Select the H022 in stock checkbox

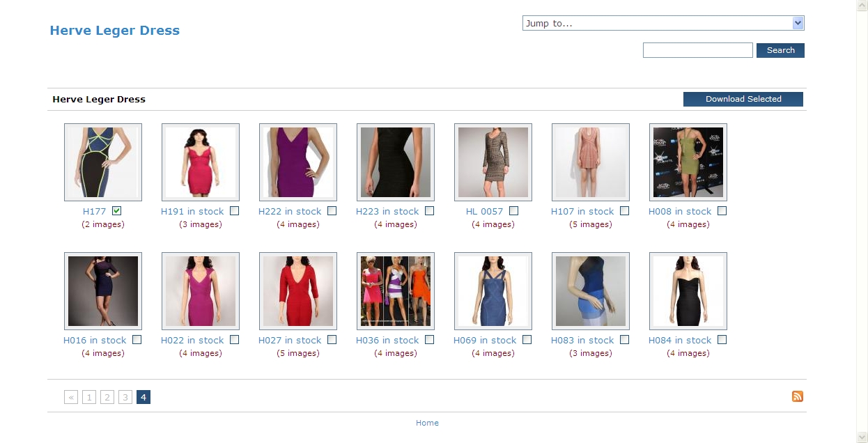pyautogui.click(x=234, y=339)
